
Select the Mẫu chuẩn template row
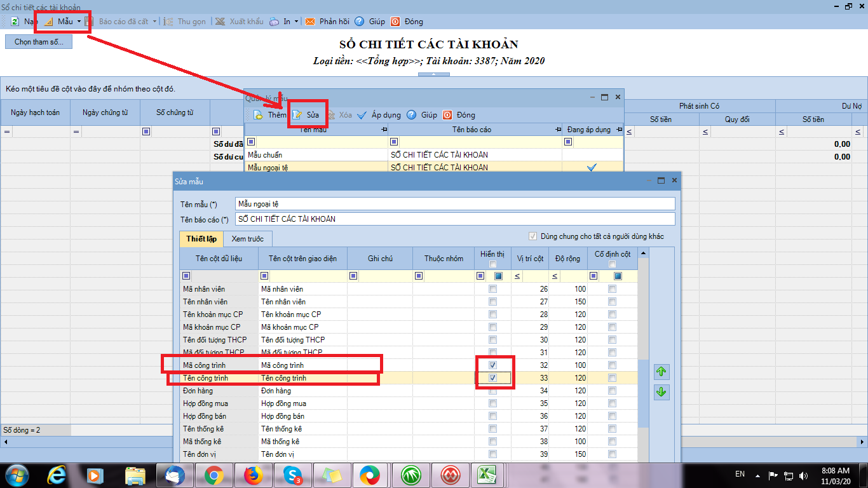click(434, 155)
